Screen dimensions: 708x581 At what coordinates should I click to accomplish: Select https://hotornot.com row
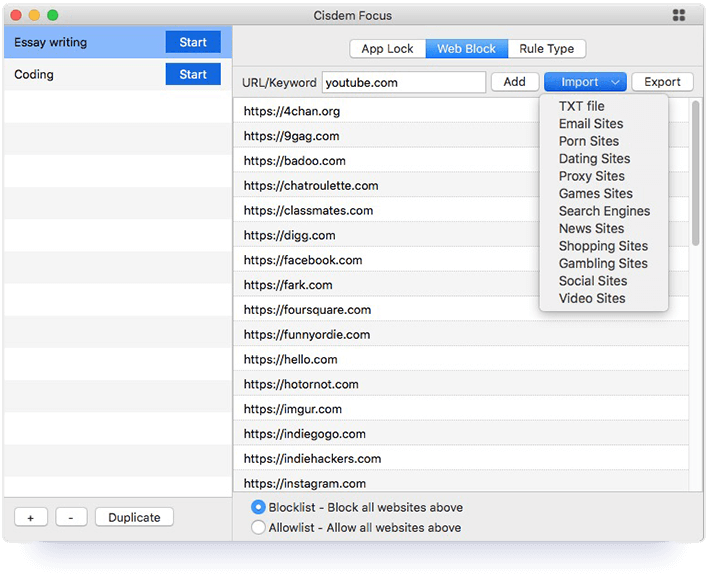[461, 384]
